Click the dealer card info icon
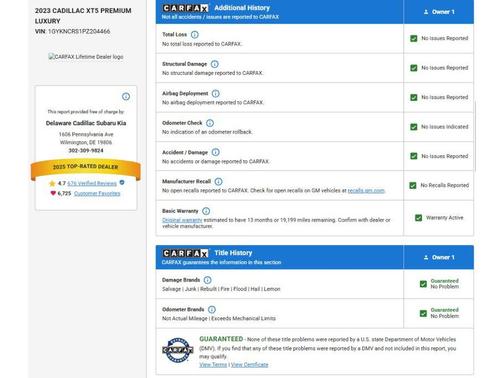The width and height of the screenshot is (504, 378). [x=126, y=97]
